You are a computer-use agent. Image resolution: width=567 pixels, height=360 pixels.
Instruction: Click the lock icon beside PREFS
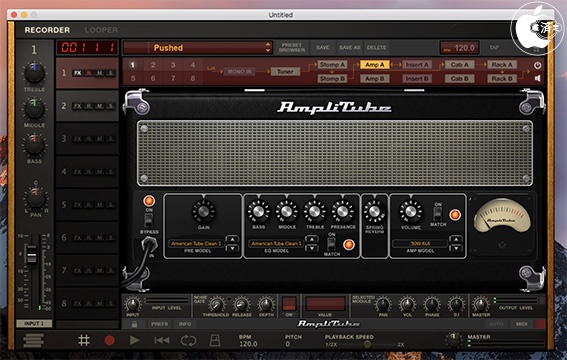pos(134,324)
